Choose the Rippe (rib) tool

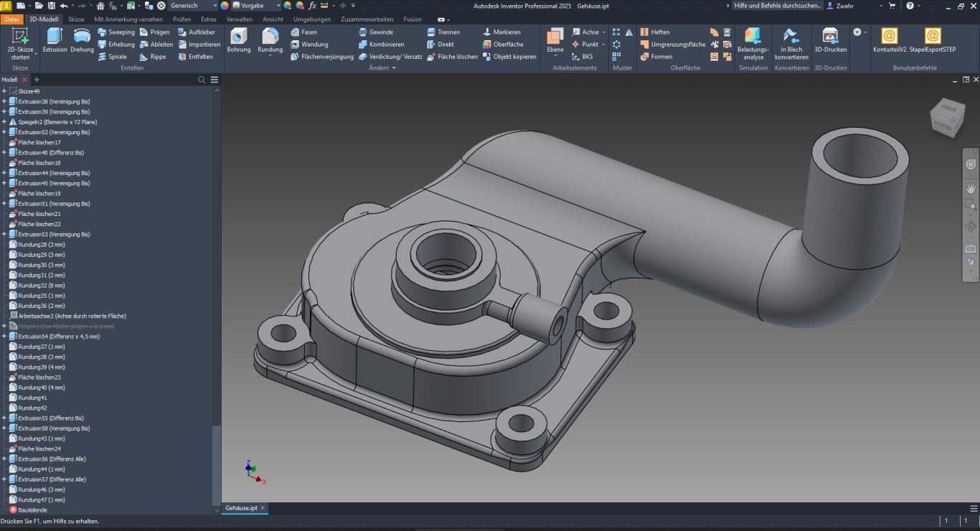[x=153, y=57]
